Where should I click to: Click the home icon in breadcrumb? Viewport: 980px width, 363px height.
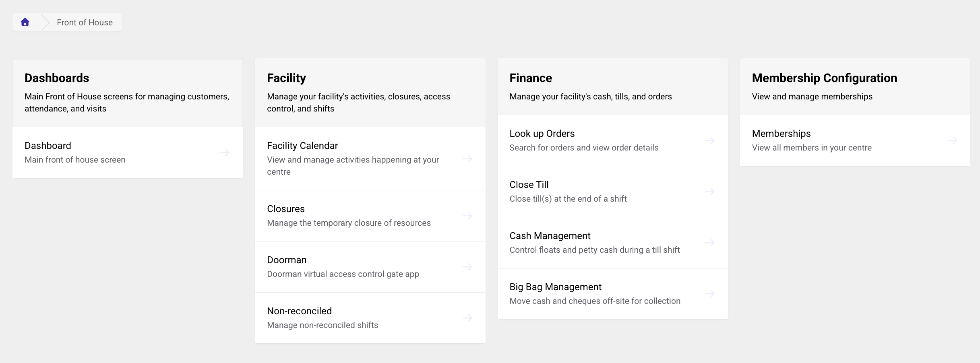pyautogui.click(x=25, y=22)
